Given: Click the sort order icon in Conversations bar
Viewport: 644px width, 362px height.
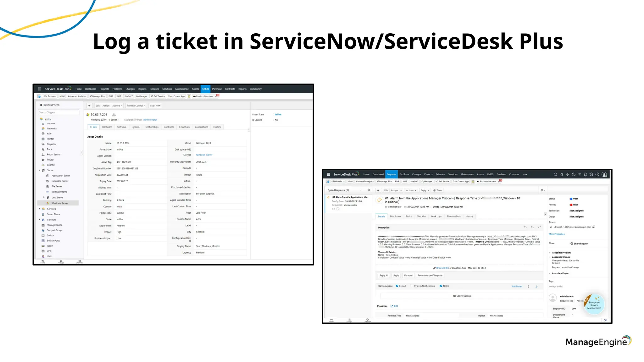Looking at the screenshot, I should click(537, 286).
